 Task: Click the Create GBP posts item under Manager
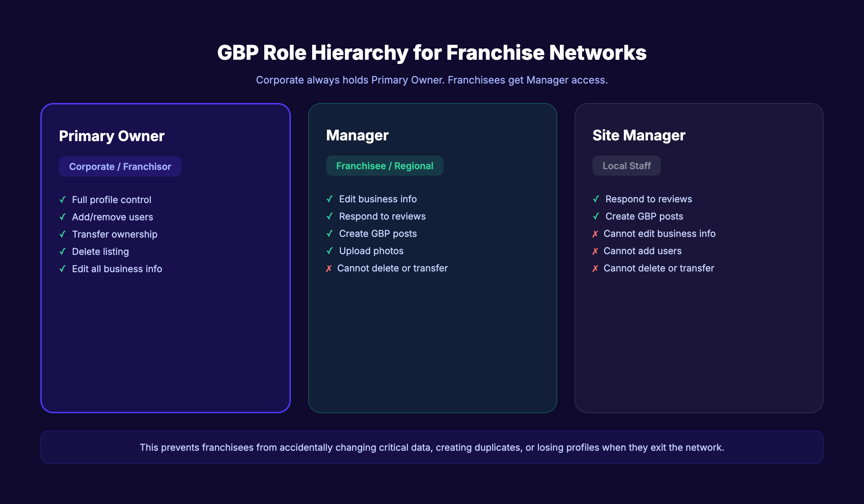377,234
